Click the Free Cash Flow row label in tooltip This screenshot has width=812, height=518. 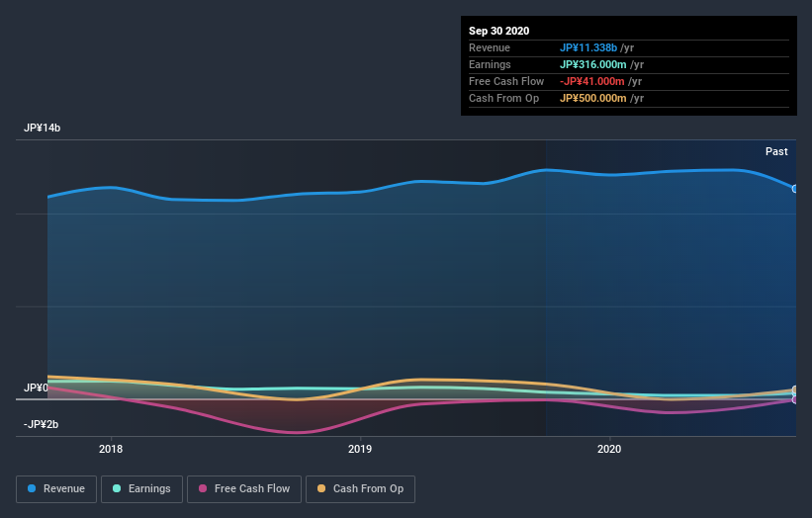pyautogui.click(x=506, y=81)
